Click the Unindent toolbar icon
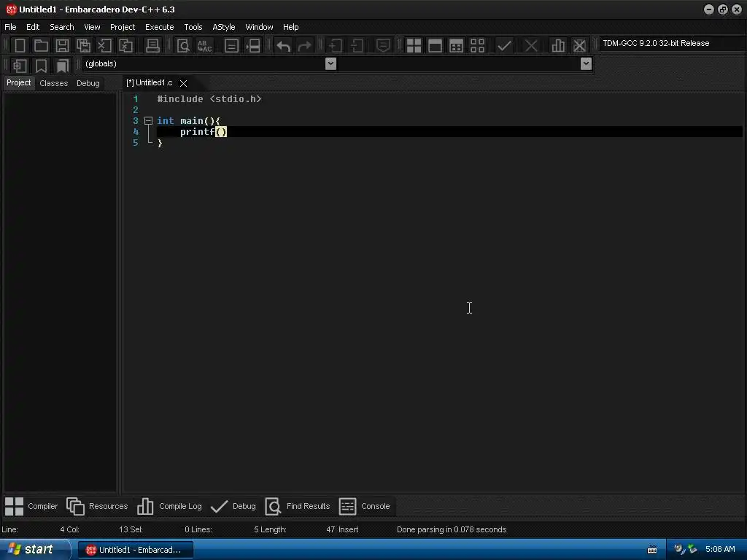This screenshot has height=560, width=747. pyautogui.click(x=356, y=46)
